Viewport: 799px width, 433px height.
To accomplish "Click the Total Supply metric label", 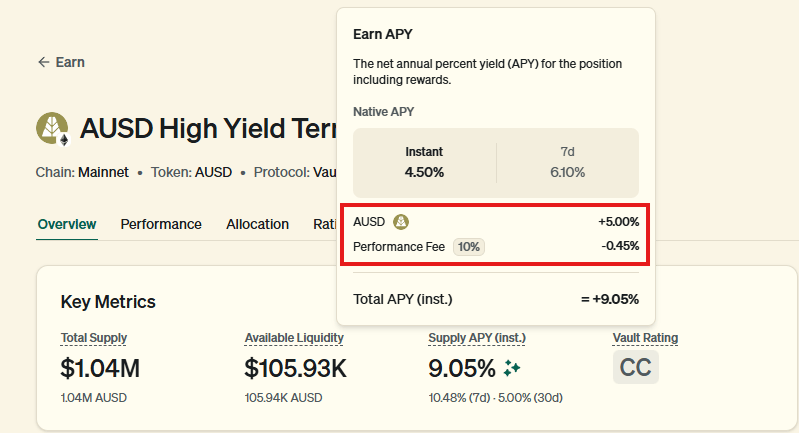I will pyautogui.click(x=94, y=338).
